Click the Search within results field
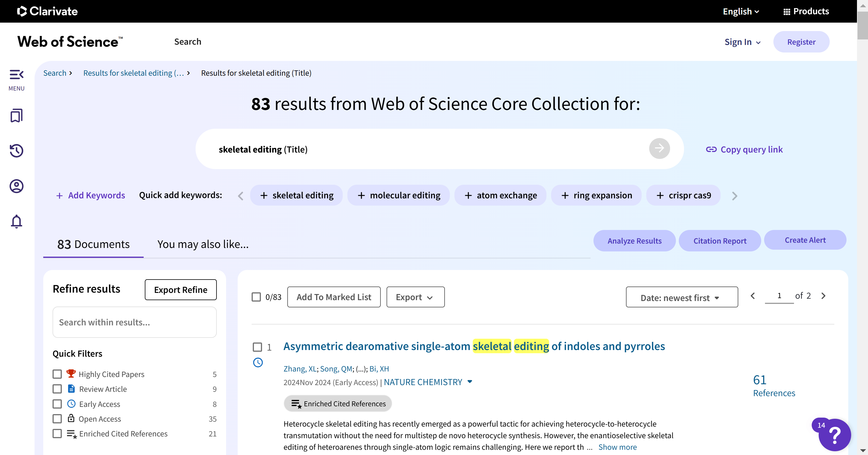The height and width of the screenshot is (455, 868). 134,322
